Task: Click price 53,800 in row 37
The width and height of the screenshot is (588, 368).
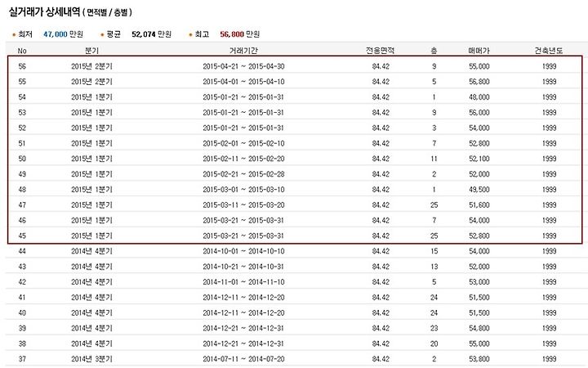Action: 479,359
